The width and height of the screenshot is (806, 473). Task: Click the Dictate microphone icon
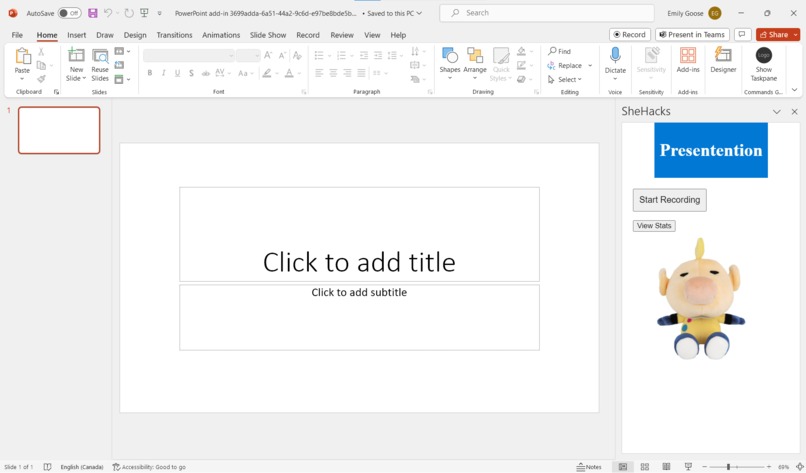tap(615, 55)
